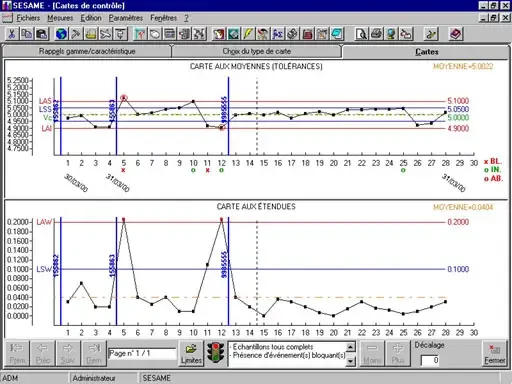Click the Dern. last page button

coord(94,354)
